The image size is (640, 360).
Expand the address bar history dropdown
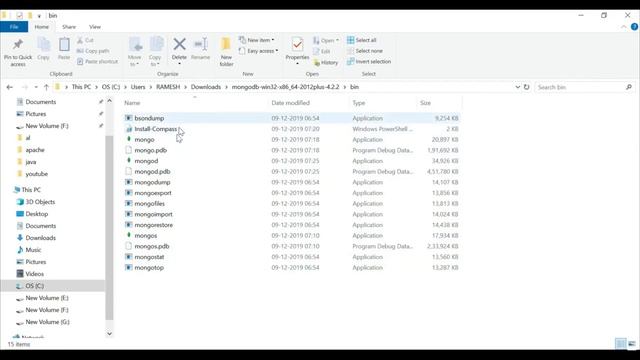tap(518, 87)
